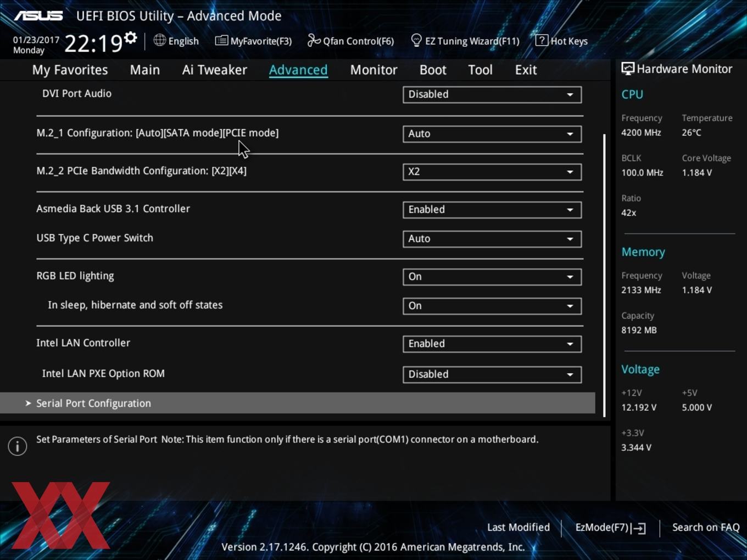This screenshot has height=560, width=747.
Task: Click the Memory heading in Hardware Monitor
Action: tap(643, 252)
